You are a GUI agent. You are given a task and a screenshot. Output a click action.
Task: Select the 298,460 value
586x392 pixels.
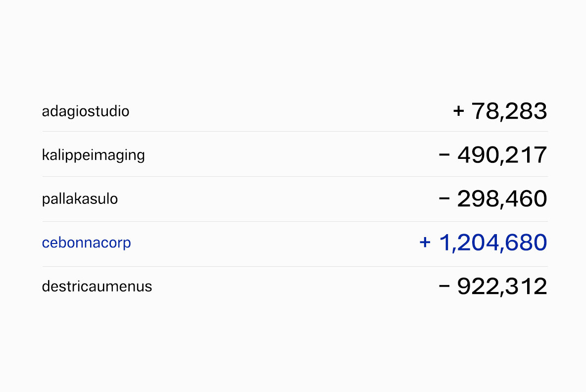[x=502, y=199]
